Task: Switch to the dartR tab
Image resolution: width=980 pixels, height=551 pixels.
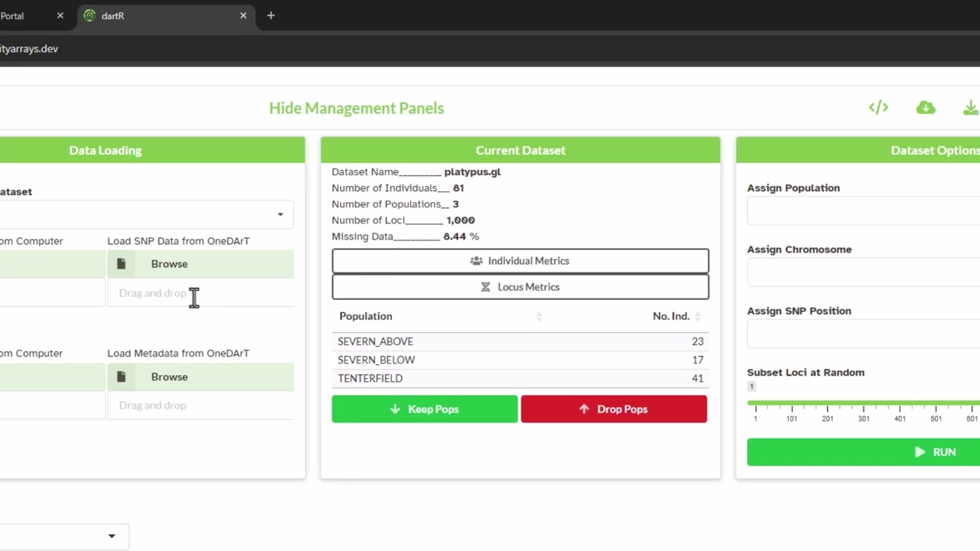Action: tap(165, 15)
